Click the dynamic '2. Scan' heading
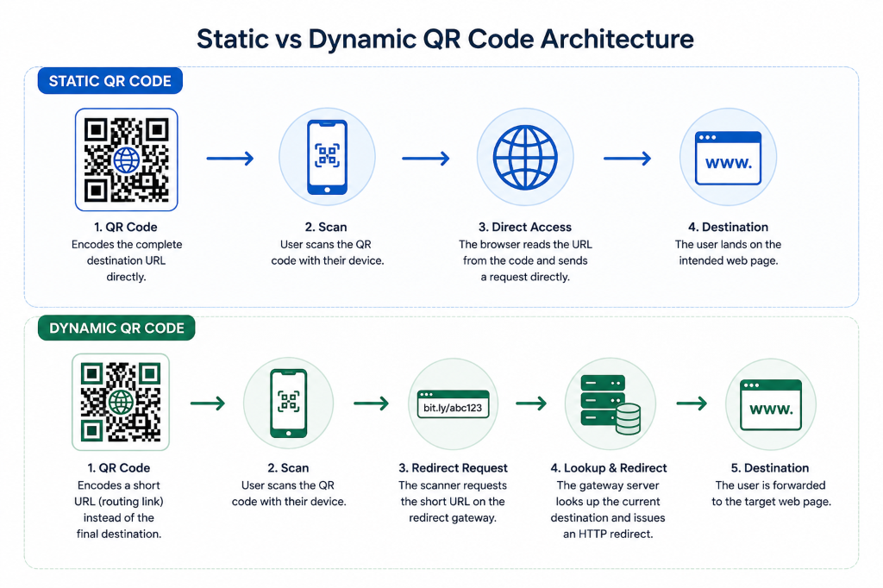Screen dimensions: 883x588 pos(288,468)
